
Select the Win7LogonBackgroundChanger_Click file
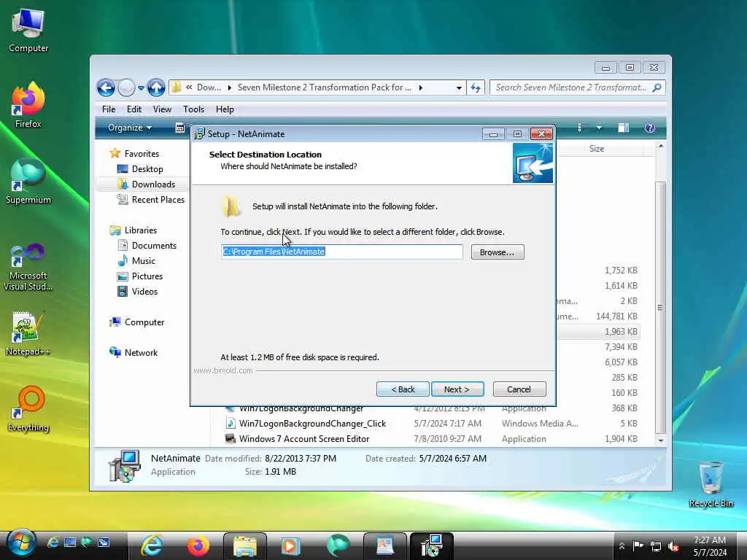tap(312, 424)
